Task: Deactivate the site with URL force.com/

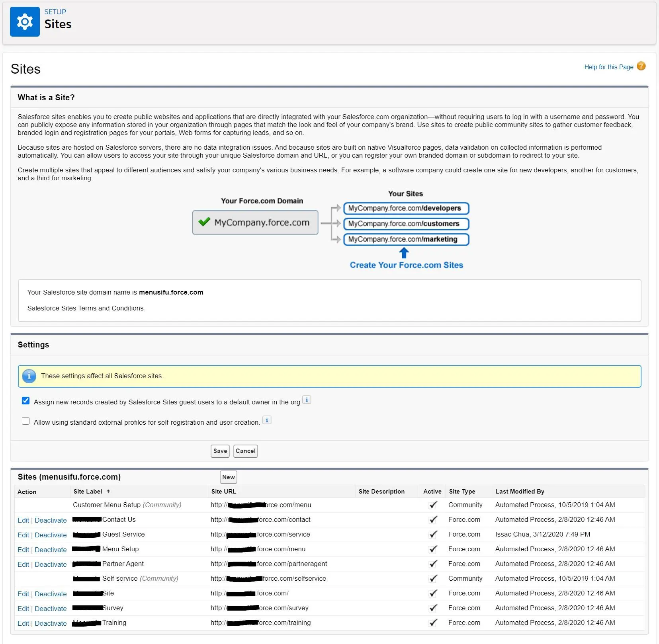Action: click(51, 594)
